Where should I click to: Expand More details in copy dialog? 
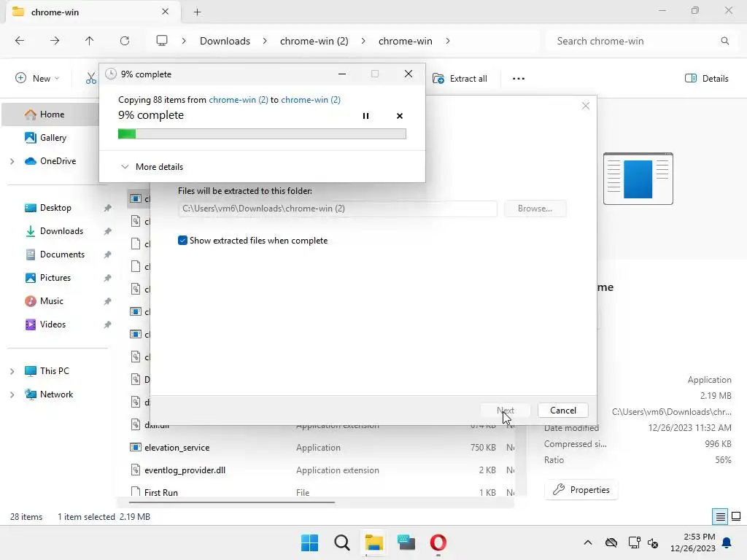click(x=152, y=167)
